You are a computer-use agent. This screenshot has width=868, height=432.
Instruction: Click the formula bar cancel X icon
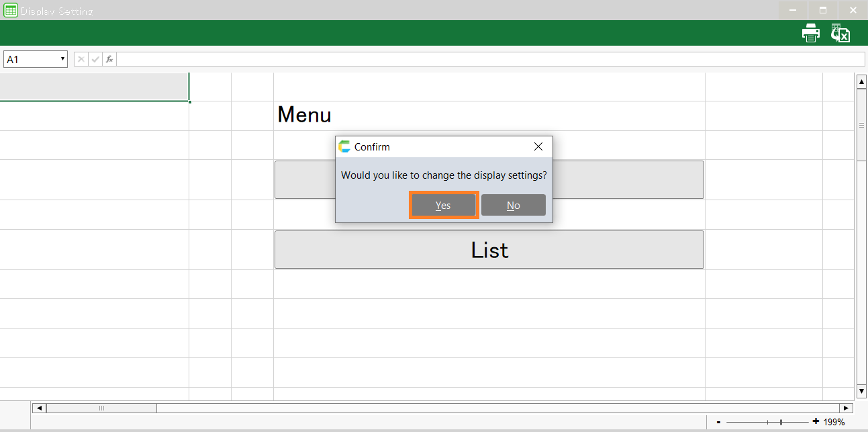(81, 59)
